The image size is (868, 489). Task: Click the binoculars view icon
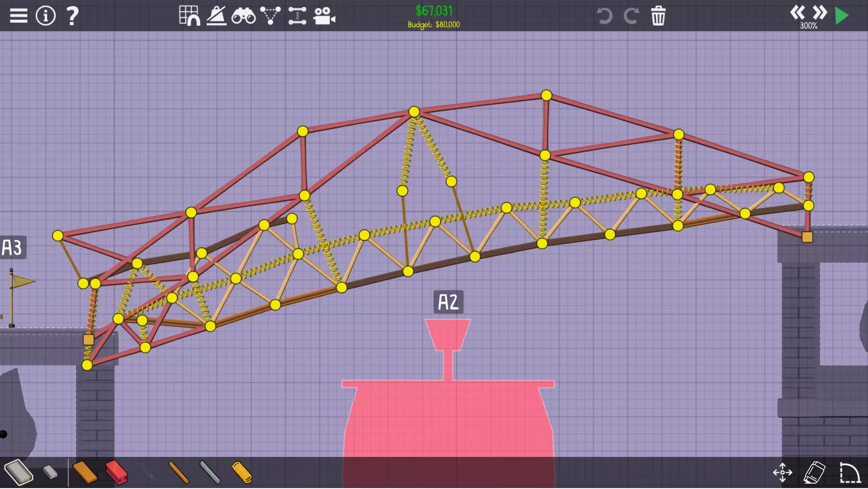tap(243, 16)
